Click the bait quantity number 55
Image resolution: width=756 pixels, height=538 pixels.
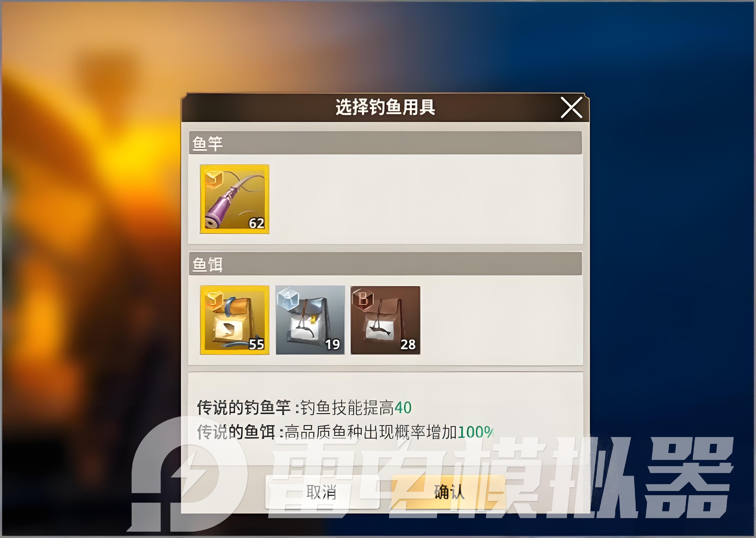pos(256,345)
